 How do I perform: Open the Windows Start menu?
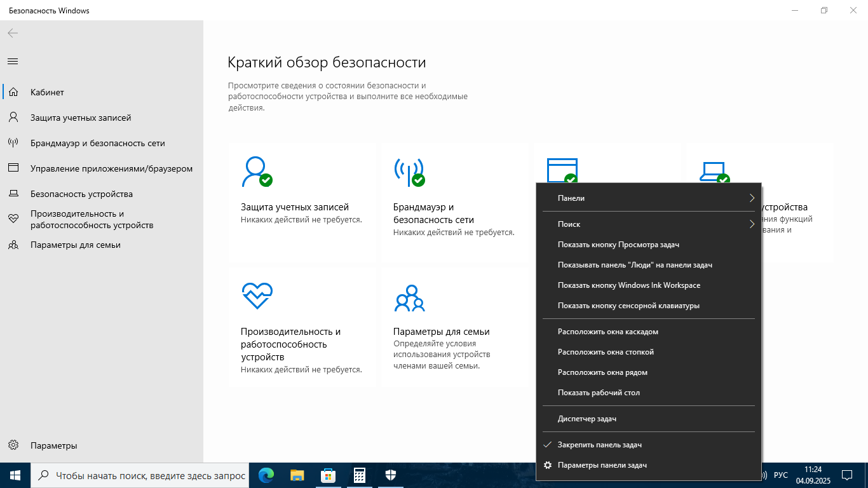pos(15,475)
